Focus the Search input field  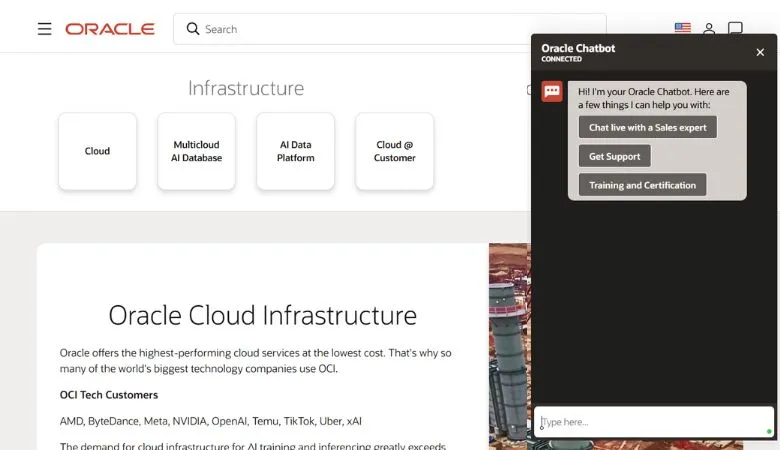390,29
